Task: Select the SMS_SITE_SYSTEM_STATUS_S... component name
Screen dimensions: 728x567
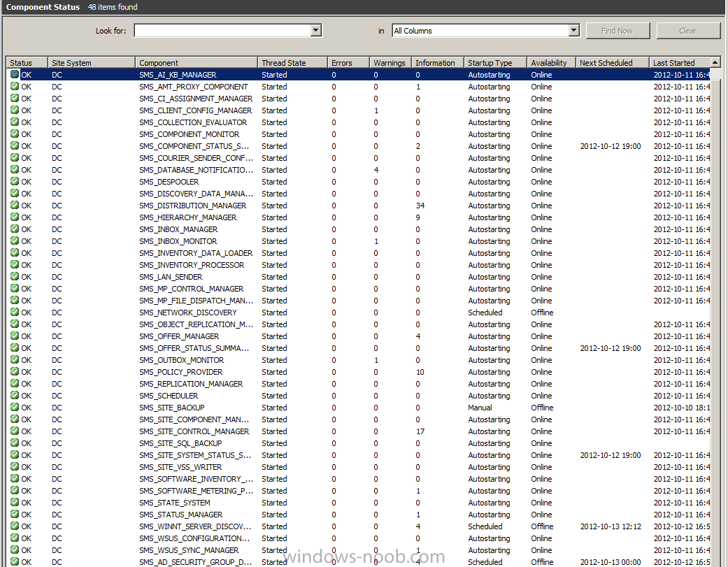Action: 195,454
